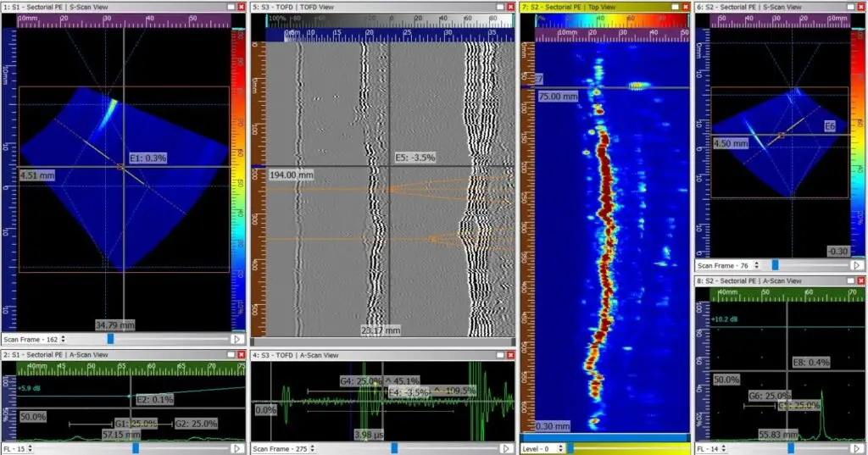Click play arrow in S1 A-Scan FL bar
Image resolution: width=868 pixels, height=455 pixels.
click(236, 448)
